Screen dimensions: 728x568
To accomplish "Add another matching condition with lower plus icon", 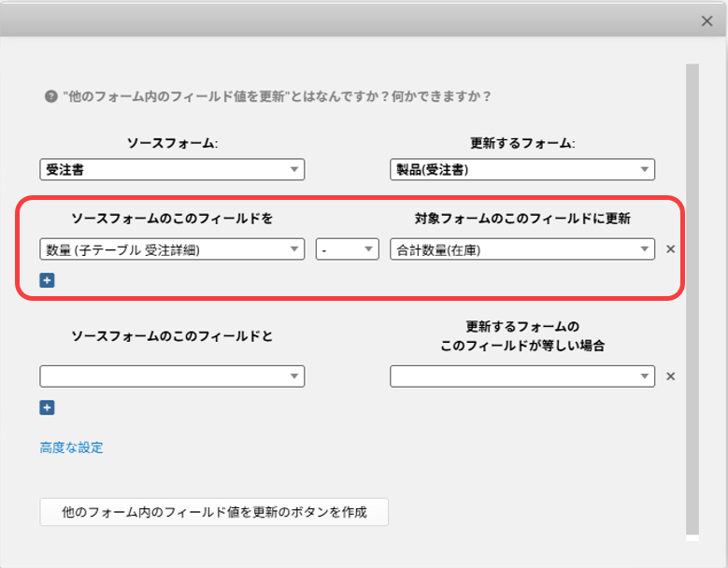I will 47,407.
